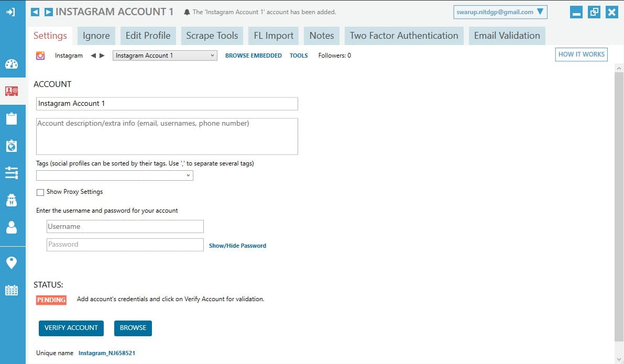Open the Social Profiles contact-card icon in sidebar
Viewport: 624px width, 364px height.
coord(12,91)
